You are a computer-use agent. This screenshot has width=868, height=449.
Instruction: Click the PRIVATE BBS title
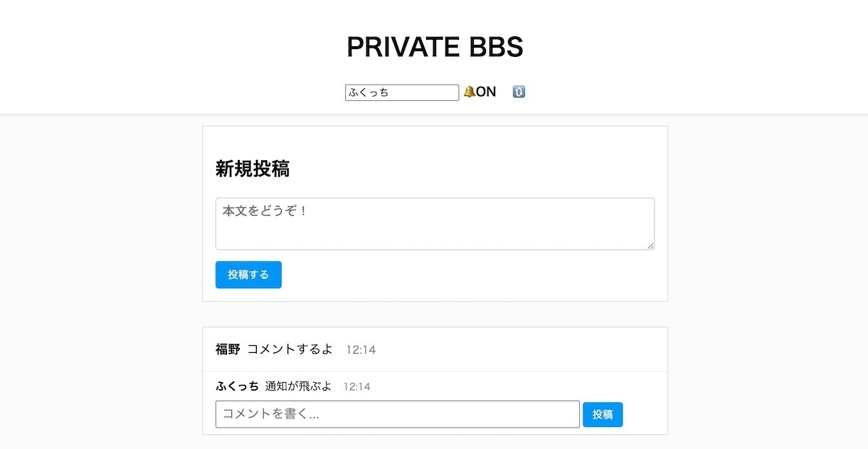435,47
